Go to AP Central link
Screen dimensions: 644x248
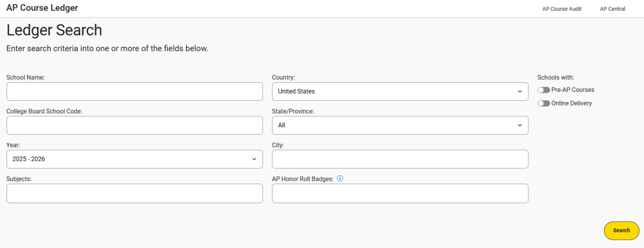click(x=612, y=8)
